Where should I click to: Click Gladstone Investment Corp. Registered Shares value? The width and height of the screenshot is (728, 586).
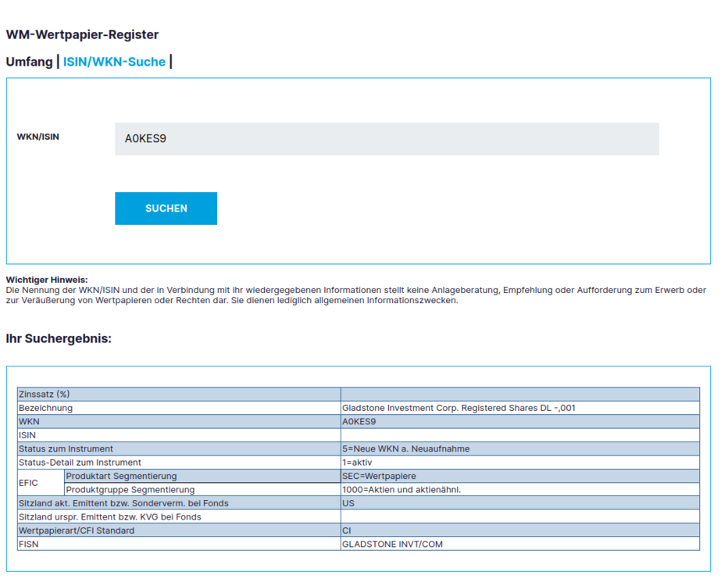coord(459,408)
